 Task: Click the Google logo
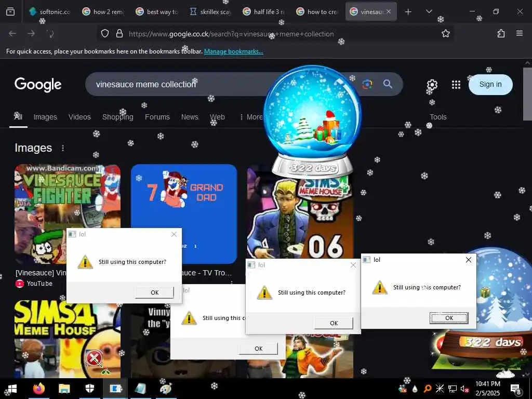pos(38,85)
